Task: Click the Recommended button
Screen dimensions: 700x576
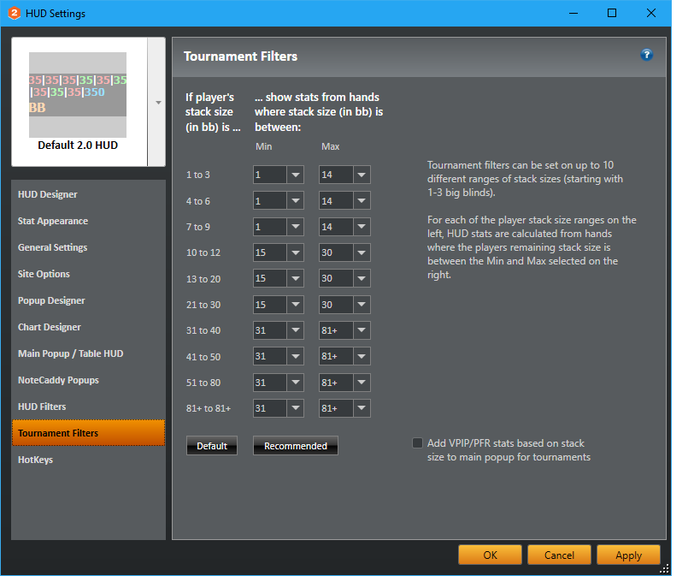Action: tap(296, 446)
